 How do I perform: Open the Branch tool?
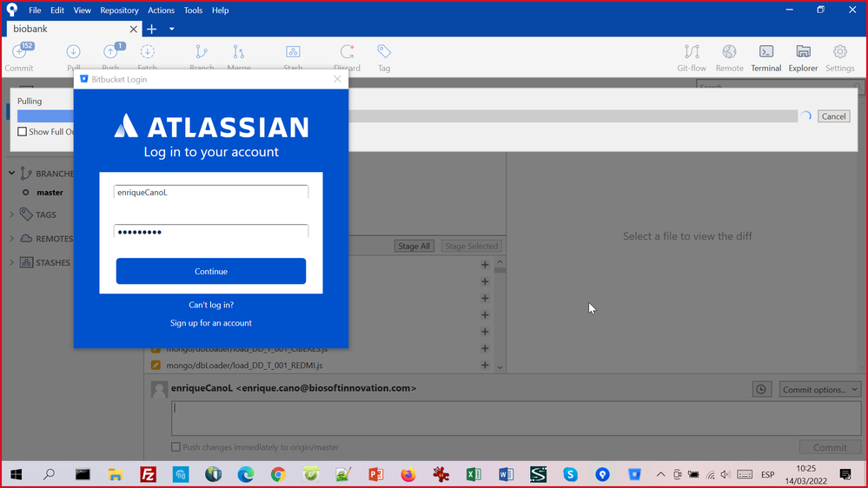click(x=202, y=56)
